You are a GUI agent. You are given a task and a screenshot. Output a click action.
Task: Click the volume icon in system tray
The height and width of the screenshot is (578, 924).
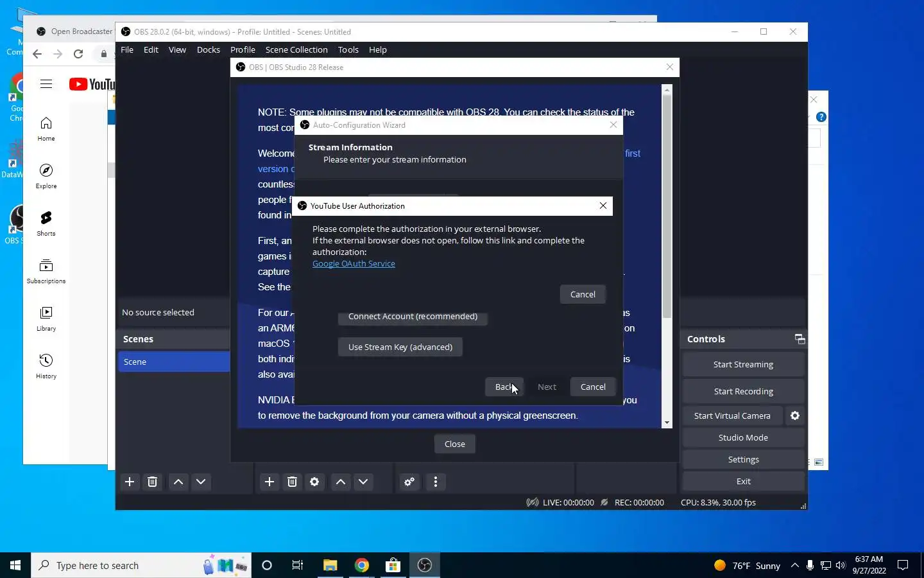click(x=841, y=565)
